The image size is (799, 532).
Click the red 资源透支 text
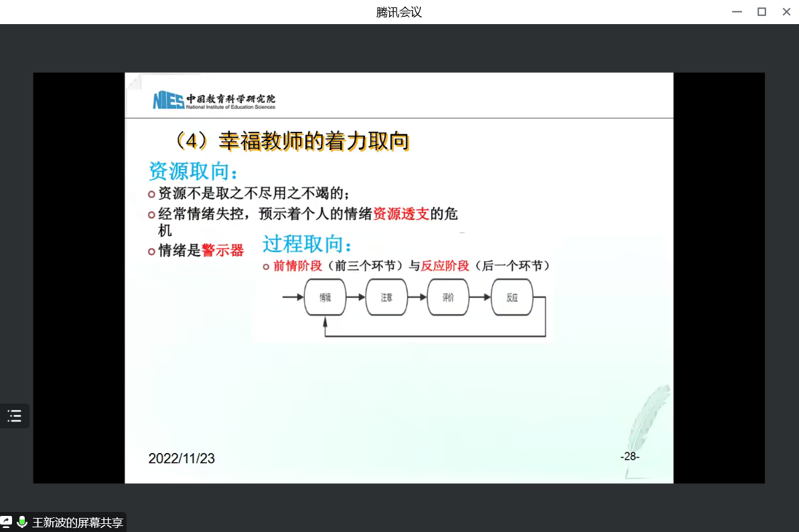pyautogui.click(x=401, y=214)
